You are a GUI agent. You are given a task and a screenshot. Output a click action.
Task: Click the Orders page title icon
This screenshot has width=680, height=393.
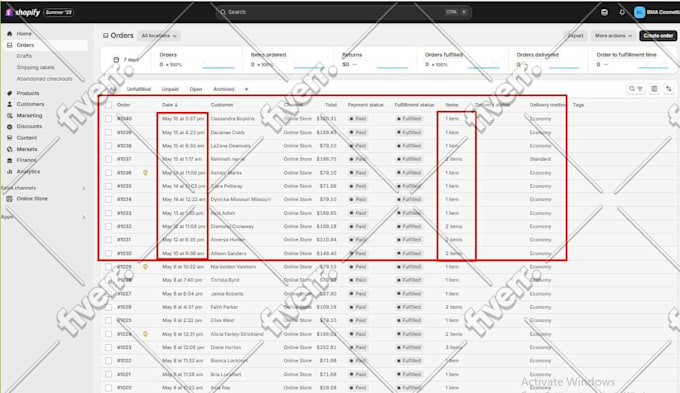coord(105,36)
